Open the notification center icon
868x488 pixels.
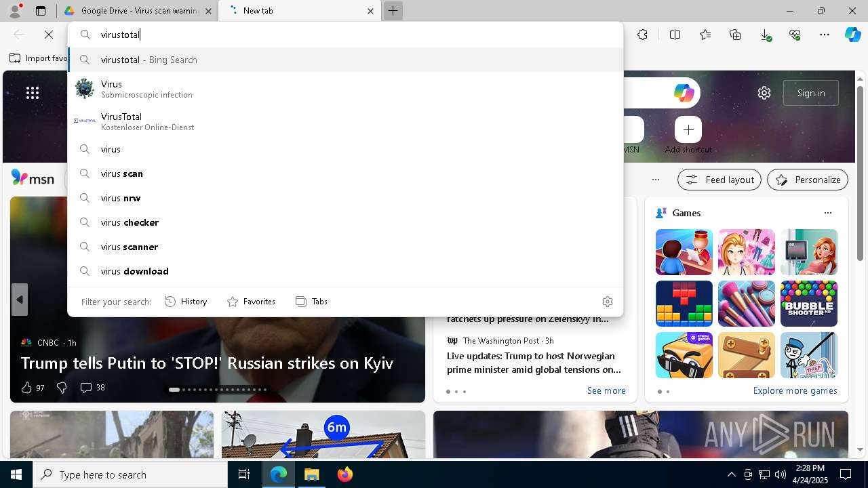(846, 474)
